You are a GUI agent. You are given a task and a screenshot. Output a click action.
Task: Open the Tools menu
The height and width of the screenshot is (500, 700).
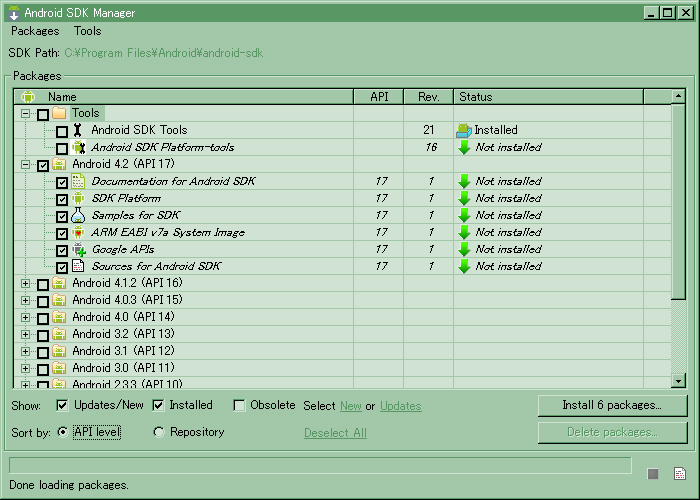tap(88, 31)
